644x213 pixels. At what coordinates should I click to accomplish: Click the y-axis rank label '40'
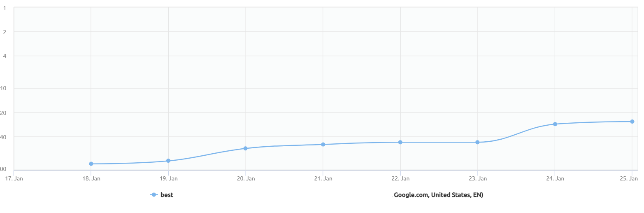tap(5, 137)
